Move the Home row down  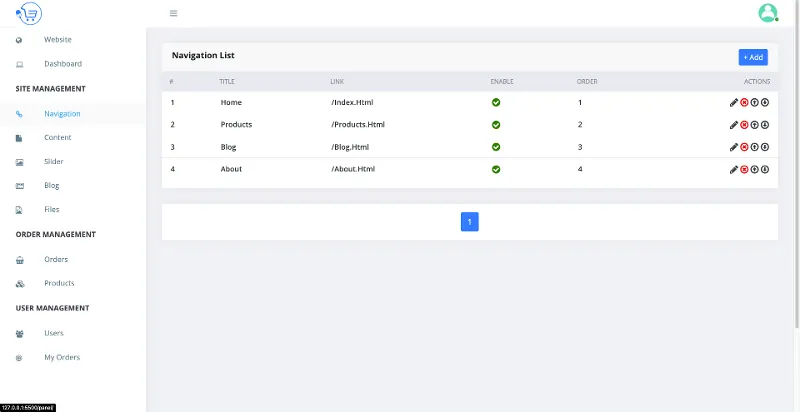[765, 103]
